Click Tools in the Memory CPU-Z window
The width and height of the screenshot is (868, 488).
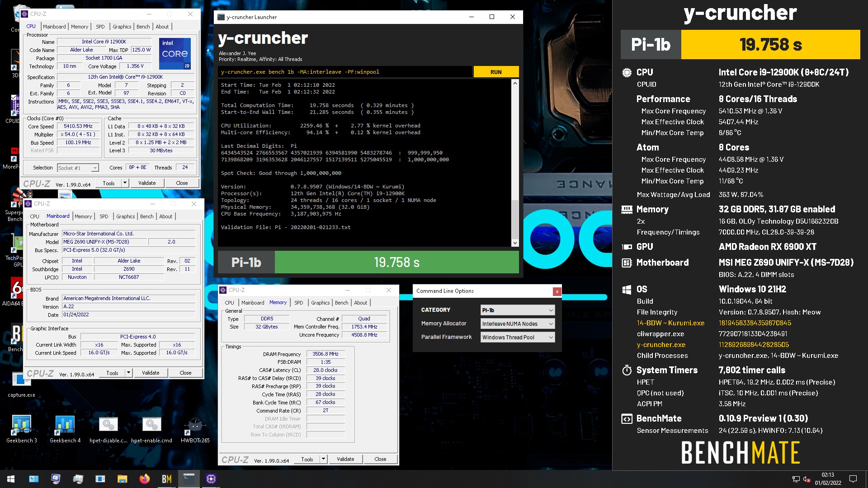click(307, 459)
